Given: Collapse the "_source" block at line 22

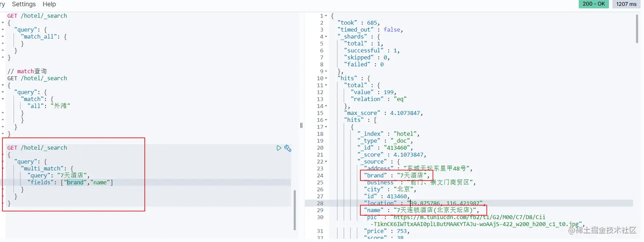Looking at the screenshot, I should pyautogui.click(x=327, y=161).
